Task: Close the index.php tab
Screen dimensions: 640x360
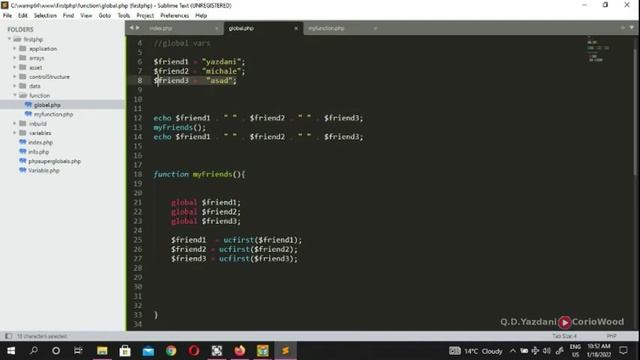Action: pyautogui.click(x=216, y=28)
